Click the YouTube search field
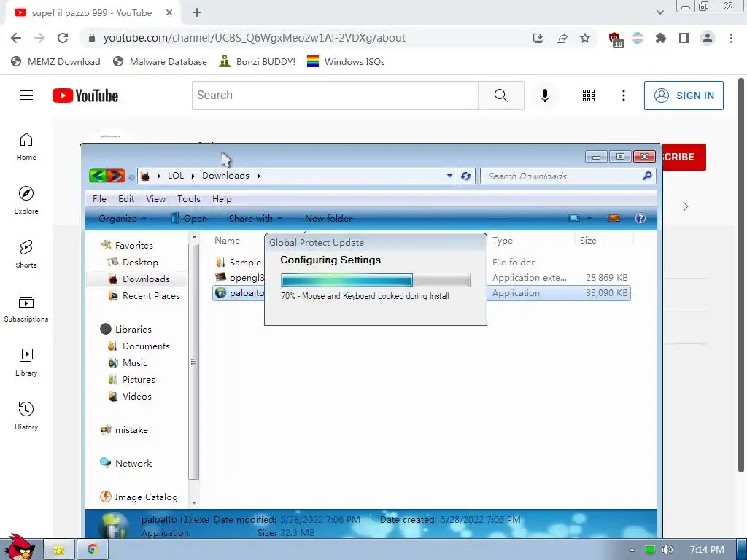747x560 pixels. (x=335, y=96)
